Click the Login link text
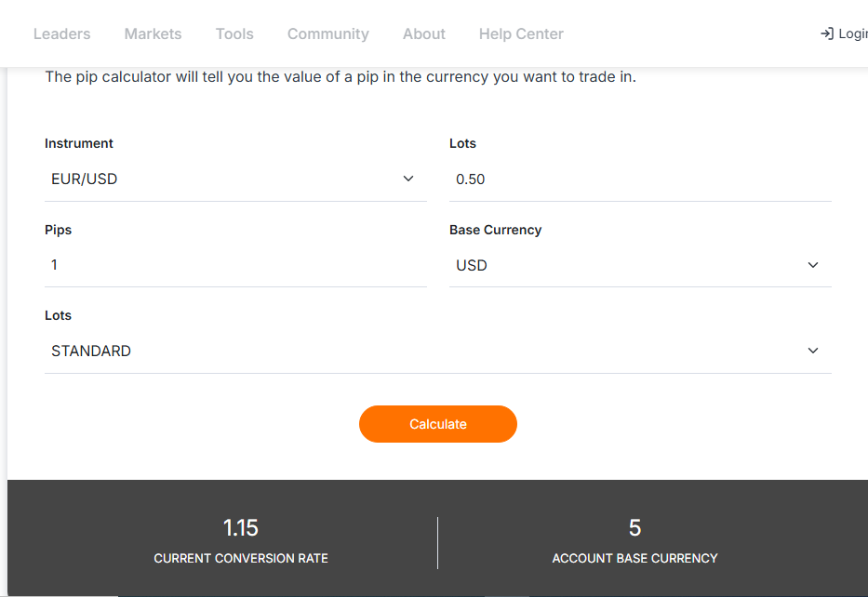Image resolution: width=868 pixels, height=597 pixels. [853, 33]
